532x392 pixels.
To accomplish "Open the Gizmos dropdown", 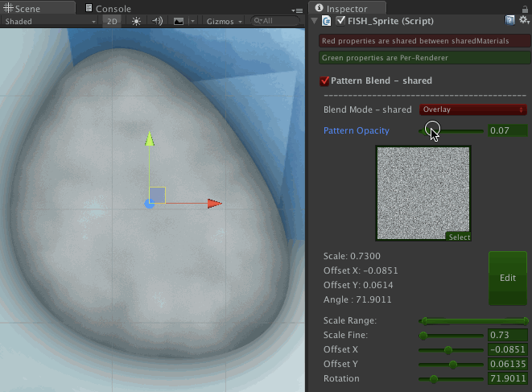I will [x=222, y=22].
